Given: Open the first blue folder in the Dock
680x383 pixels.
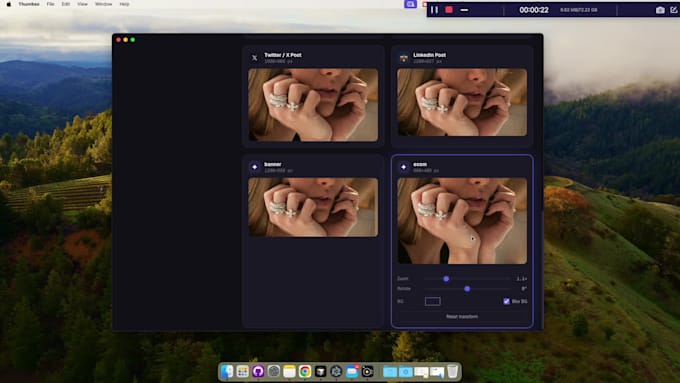Looking at the screenshot, I should [390, 372].
